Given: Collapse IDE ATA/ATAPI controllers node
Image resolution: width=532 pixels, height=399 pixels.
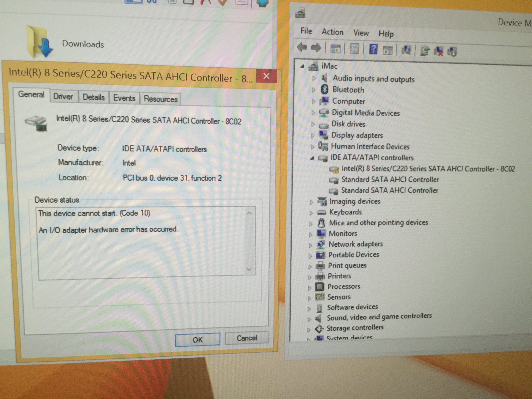Looking at the screenshot, I should (x=312, y=158).
